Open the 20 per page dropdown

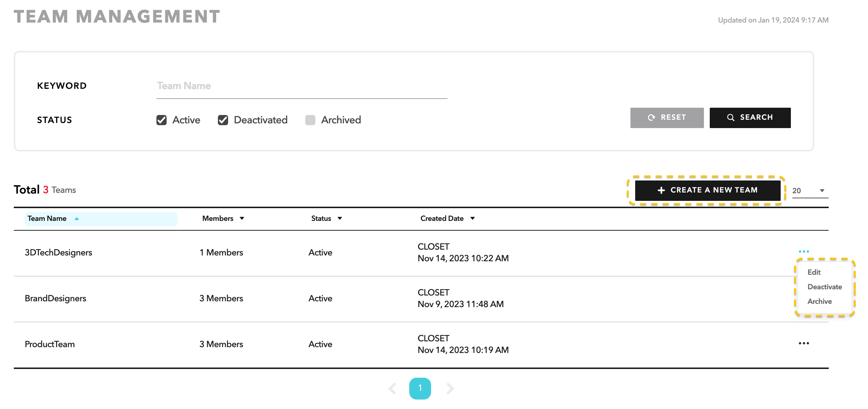pos(810,191)
